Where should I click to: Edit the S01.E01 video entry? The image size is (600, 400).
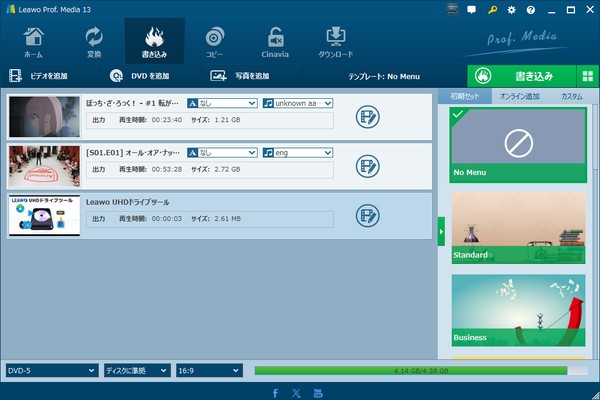point(367,166)
